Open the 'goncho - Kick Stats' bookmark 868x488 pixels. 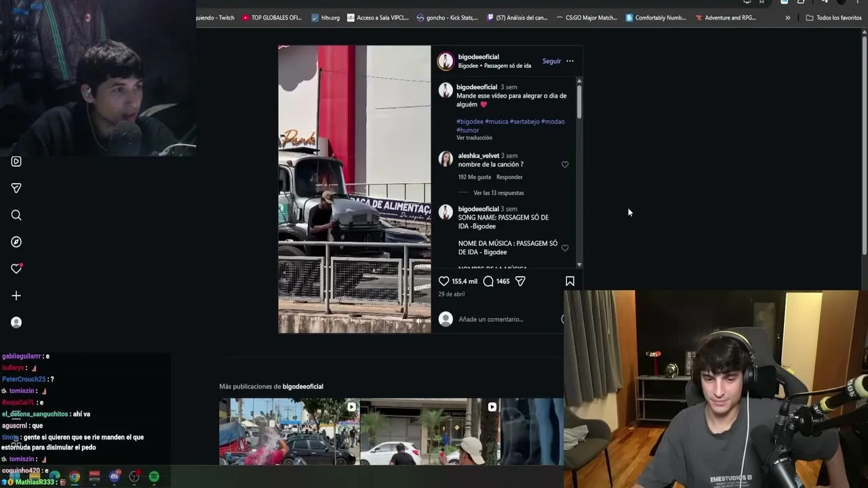click(x=448, y=18)
